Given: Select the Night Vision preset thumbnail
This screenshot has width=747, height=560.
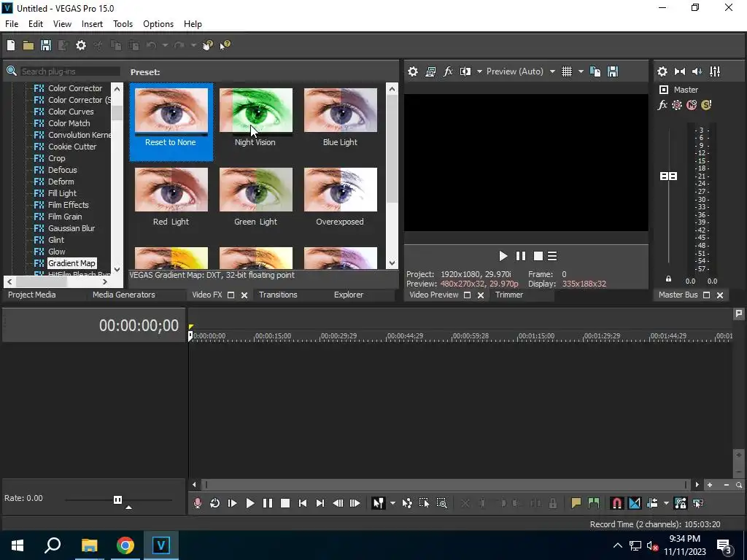Looking at the screenshot, I should (x=256, y=110).
